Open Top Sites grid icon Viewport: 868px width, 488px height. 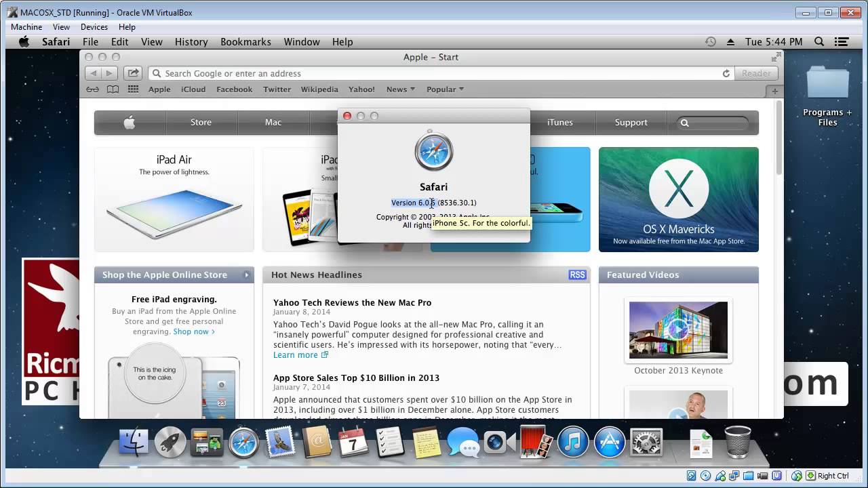134,89
